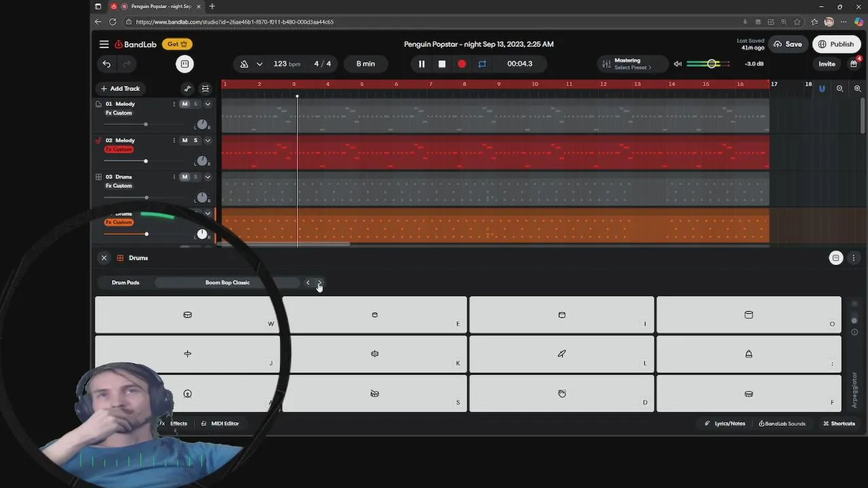Click the Add Track button
This screenshot has height=488, width=868.
pyautogui.click(x=120, y=88)
